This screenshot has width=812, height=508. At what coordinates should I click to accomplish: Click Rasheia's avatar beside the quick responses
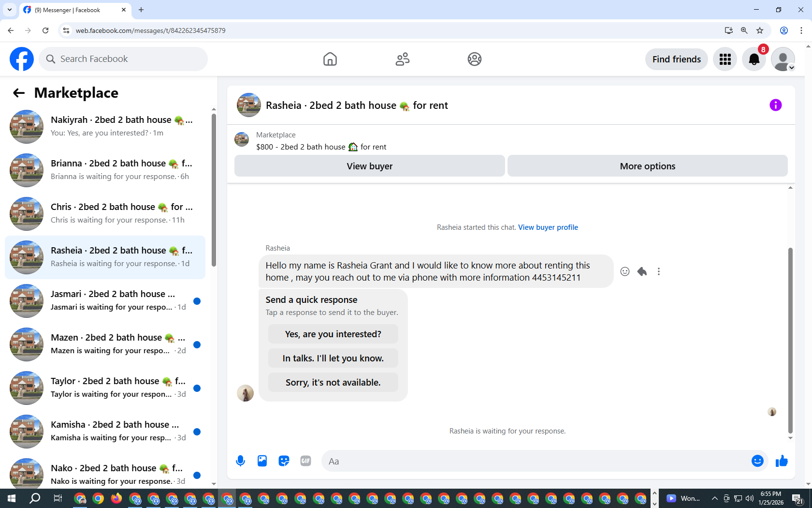click(245, 393)
